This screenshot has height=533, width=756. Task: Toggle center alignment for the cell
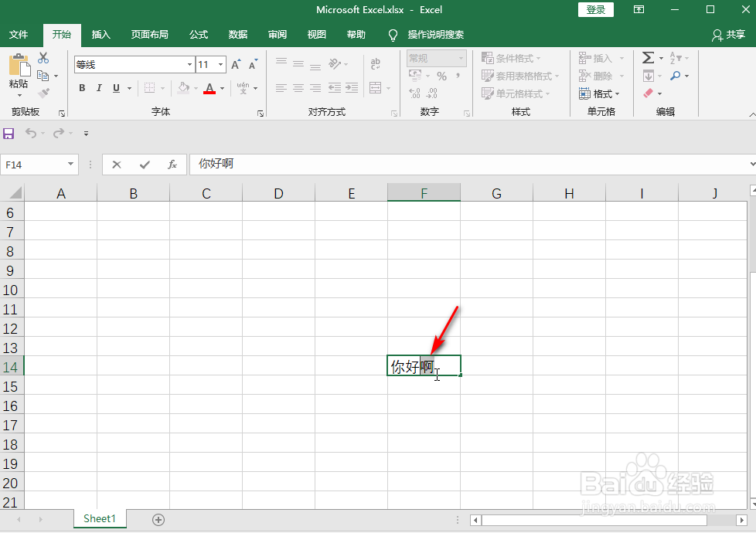coord(298,87)
